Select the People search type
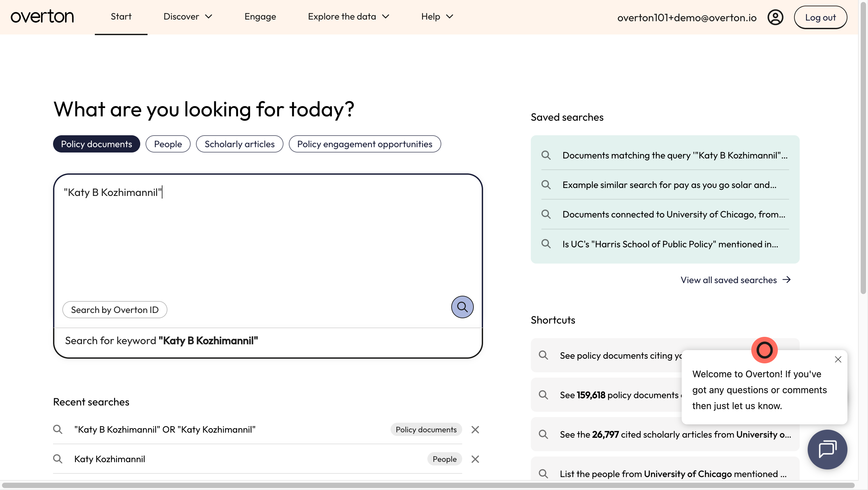The width and height of the screenshot is (868, 490). [168, 144]
